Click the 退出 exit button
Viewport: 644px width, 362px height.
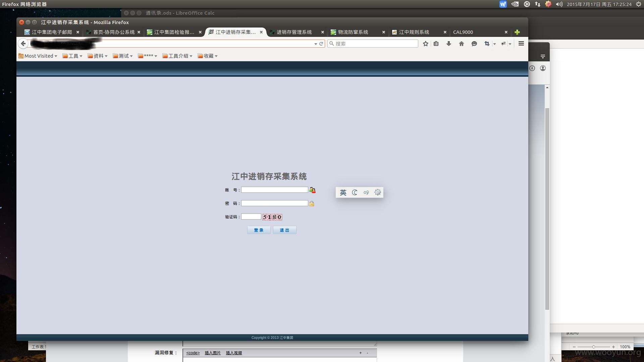pyautogui.click(x=284, y=230)
